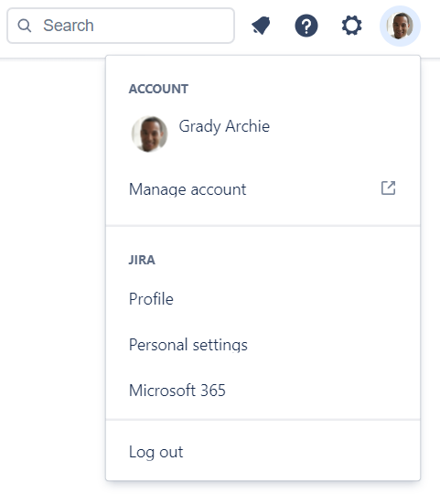This screenshot has width=440, height=504.
Task: Click the magnifier icon in search box
Action: click(x=25, y=26)
